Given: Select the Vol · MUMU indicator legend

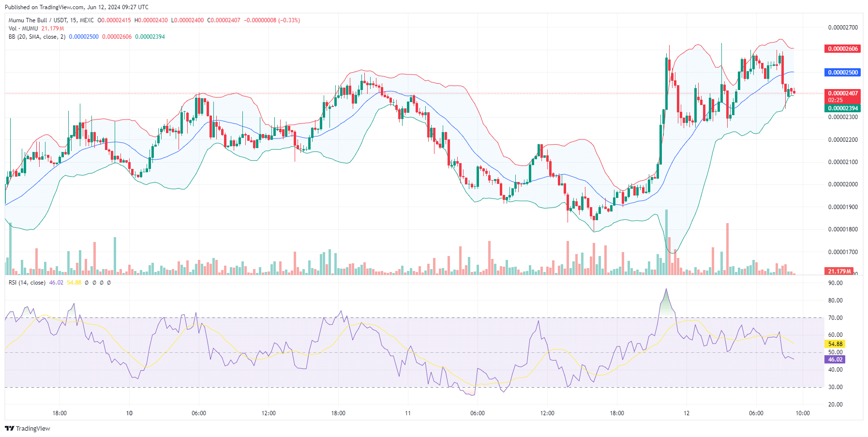Looking at the screenshot, I should coord(23,29).
